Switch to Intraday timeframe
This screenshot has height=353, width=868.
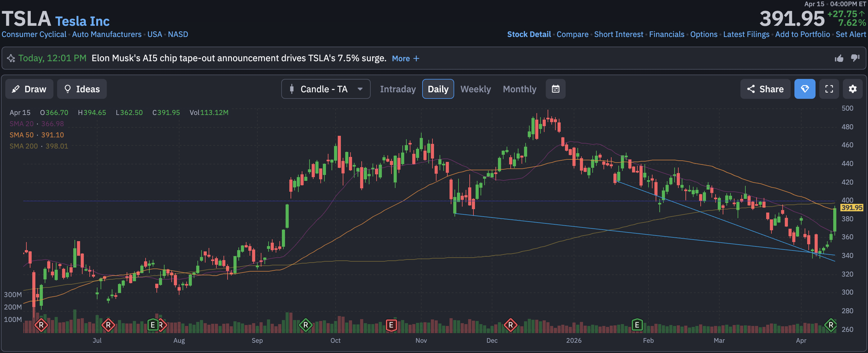(x=398, y=89)
